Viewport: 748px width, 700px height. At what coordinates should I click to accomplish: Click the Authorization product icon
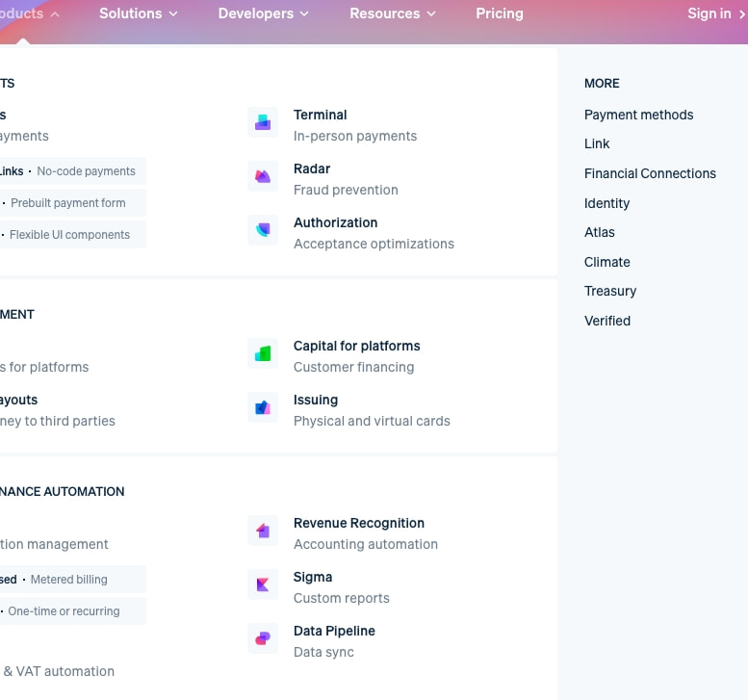coord(263,230)
